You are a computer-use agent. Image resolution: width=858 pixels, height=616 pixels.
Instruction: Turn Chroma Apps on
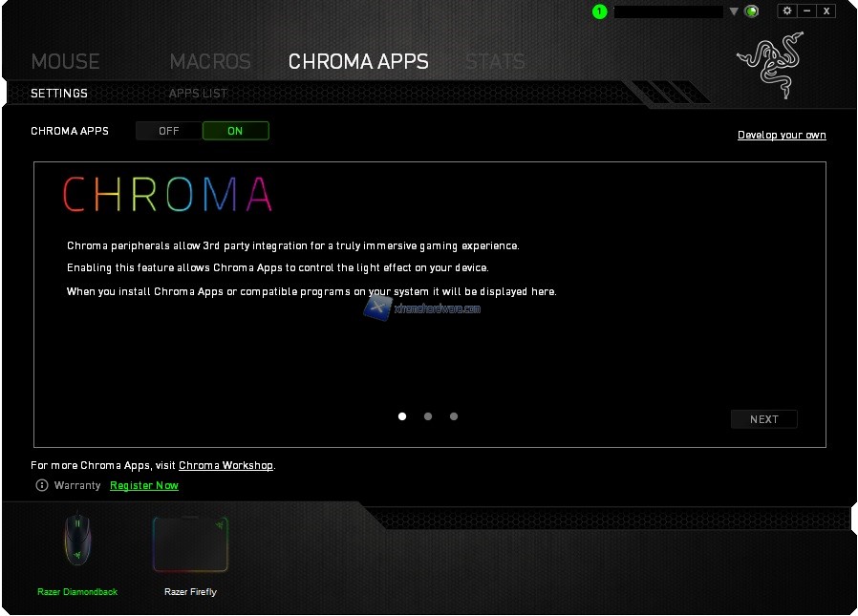[x=235, y=131]
